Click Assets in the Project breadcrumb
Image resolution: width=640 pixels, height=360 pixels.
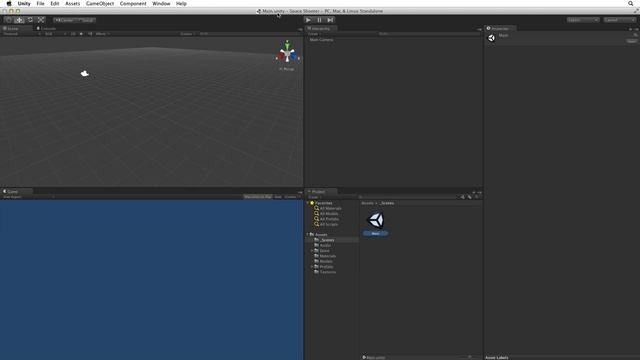point(367,203)
